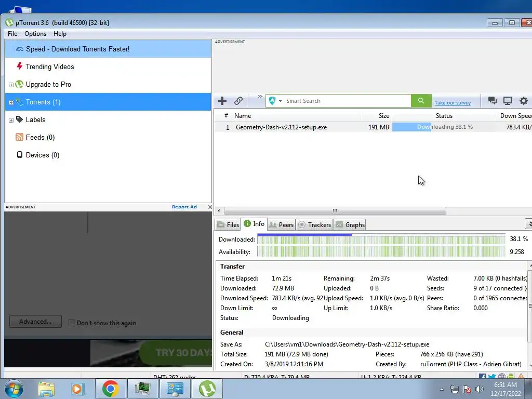Open the Windows Start menu orb

[14, 389]
